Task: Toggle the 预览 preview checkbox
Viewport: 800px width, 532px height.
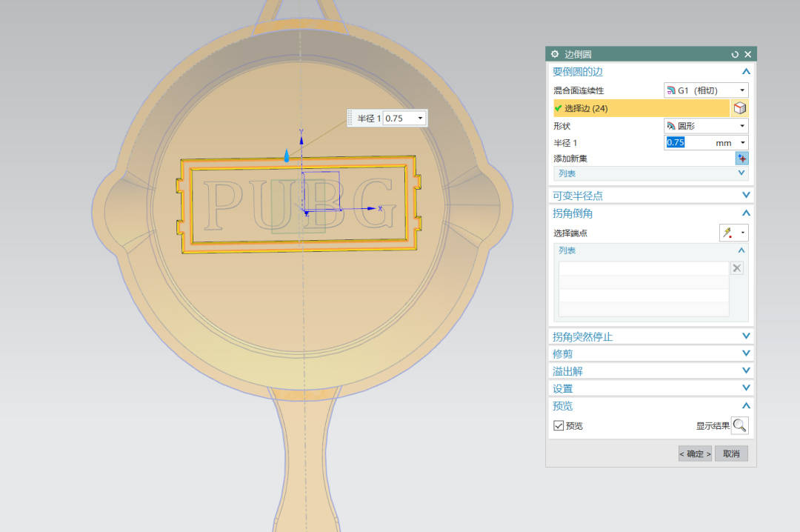Action: 559,425
